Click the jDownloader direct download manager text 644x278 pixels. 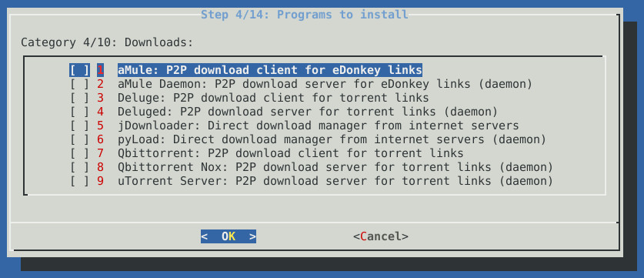pyautogui.click(x=319, y=126)
